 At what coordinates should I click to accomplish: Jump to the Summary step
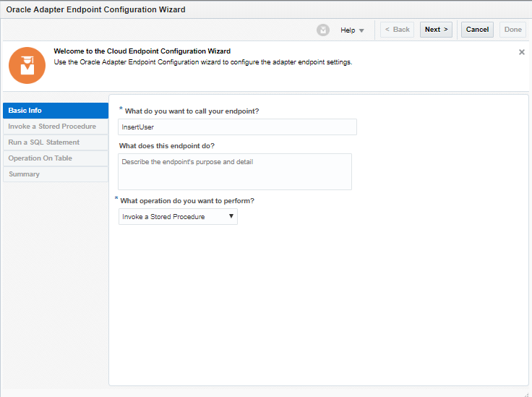pyautogui.click(x=56, y=174)
